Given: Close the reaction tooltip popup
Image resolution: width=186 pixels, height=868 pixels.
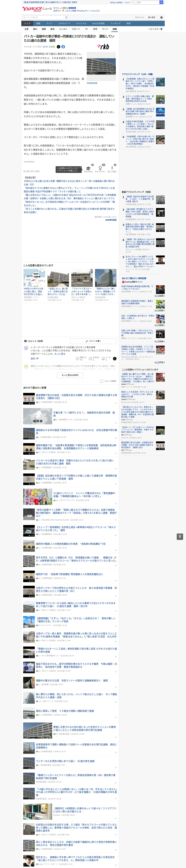Looking at the screenshot, I should point(81,168).
